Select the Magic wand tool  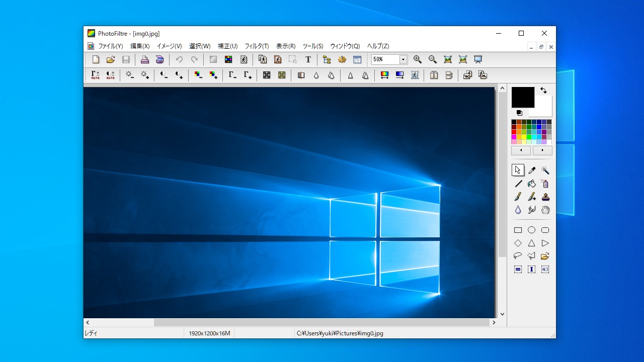pyautogui.click(x=545, y=170)
